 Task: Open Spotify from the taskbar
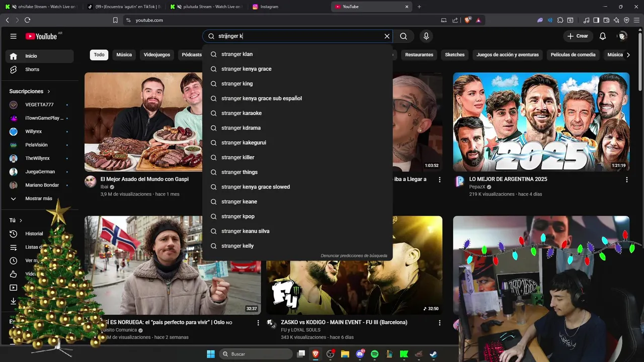374,354
